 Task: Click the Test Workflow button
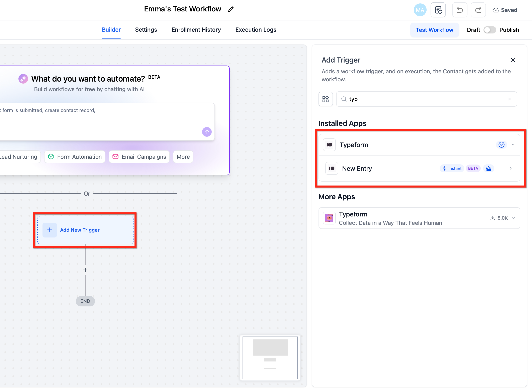click(x=434, y=30)
